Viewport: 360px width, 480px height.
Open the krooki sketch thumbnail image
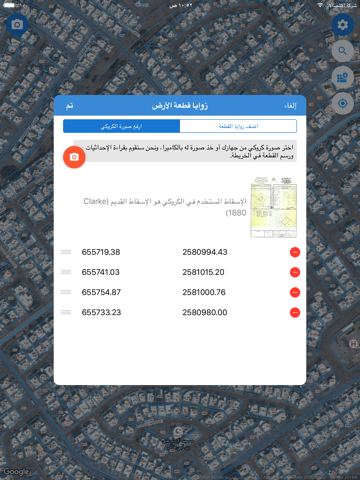pos(274,207)
